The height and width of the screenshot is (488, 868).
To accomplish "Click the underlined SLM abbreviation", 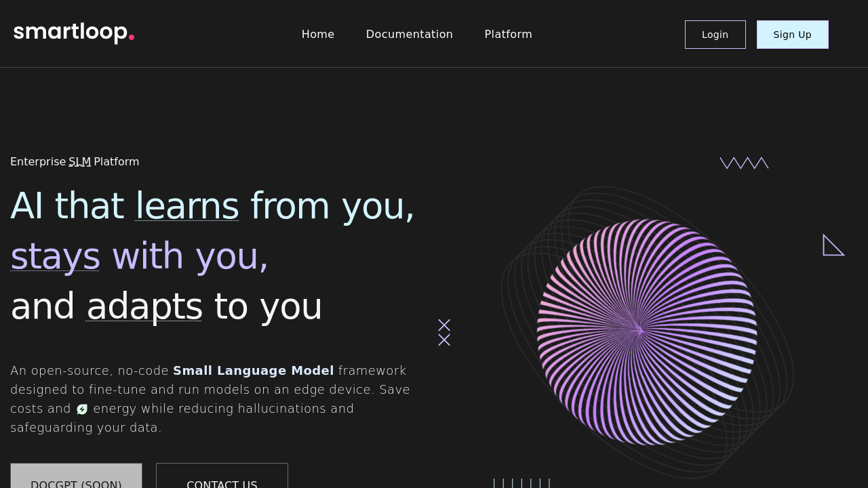I will [79, 161].
